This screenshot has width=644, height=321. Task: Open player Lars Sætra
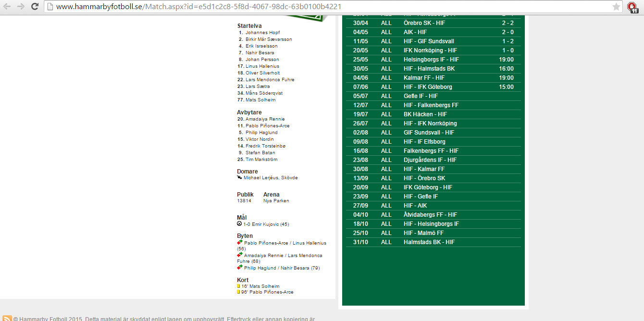click(x=258, y=86)
